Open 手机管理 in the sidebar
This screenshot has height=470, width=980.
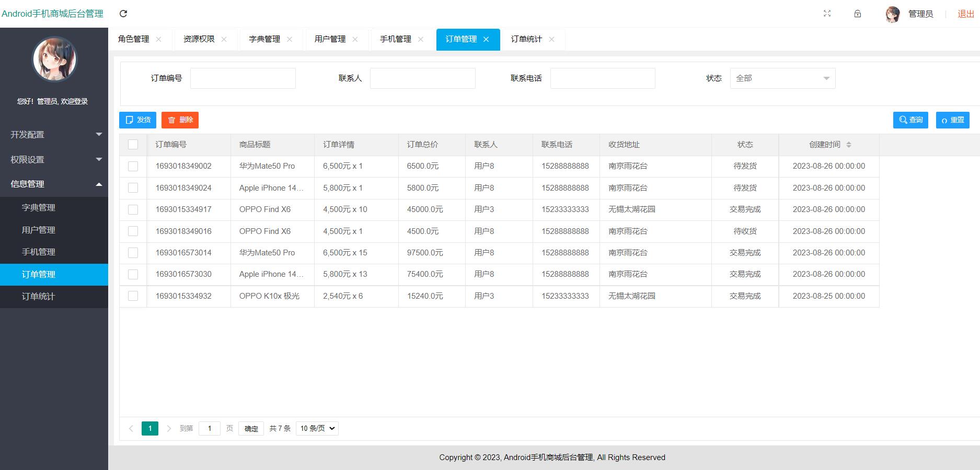54,252
